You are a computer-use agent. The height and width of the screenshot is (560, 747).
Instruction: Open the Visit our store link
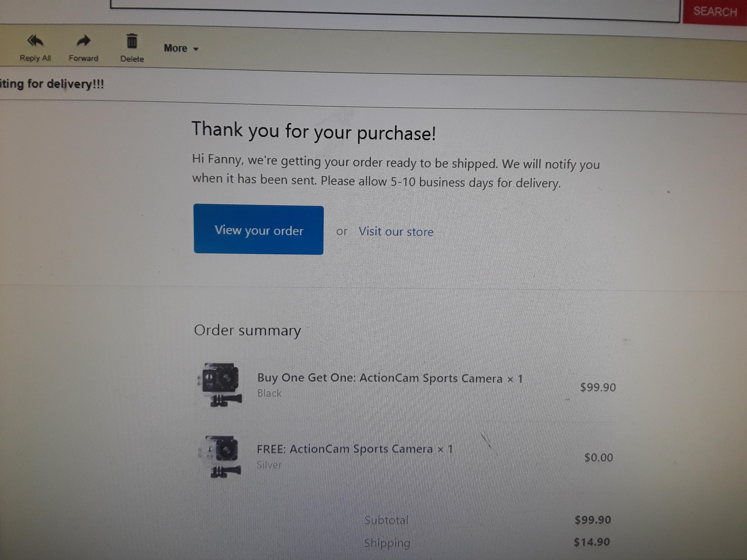(x=396, y=232)
